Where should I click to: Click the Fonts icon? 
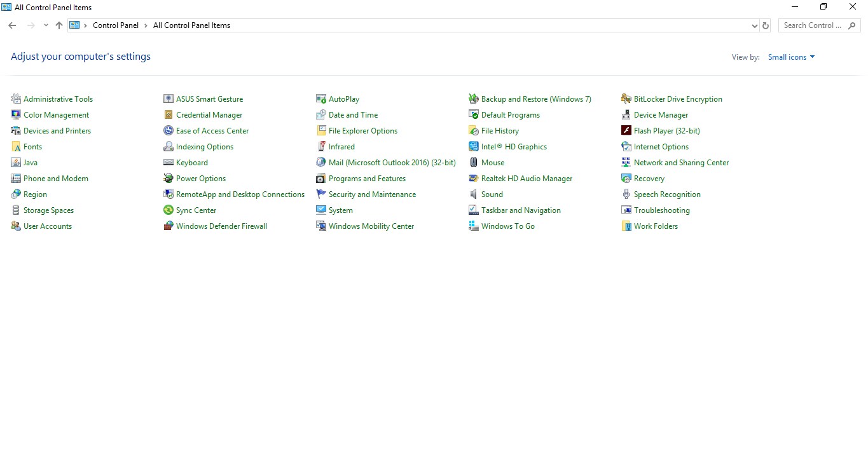(x=16, y=146)
